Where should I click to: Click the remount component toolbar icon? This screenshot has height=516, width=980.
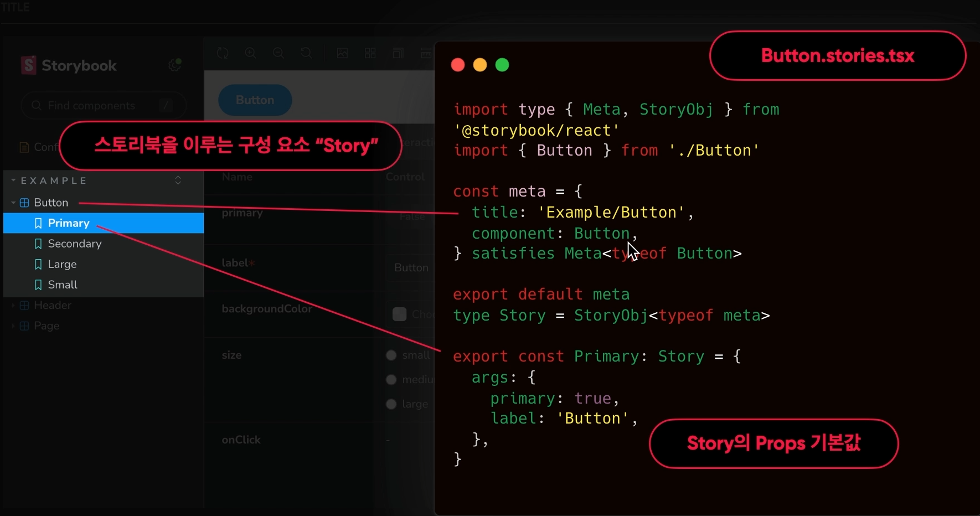pos(223,53)
